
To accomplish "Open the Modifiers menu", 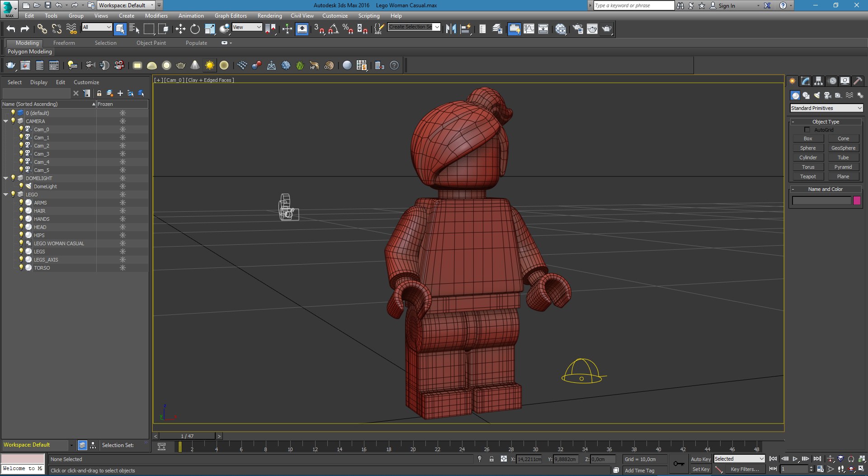I will [156, 16].
